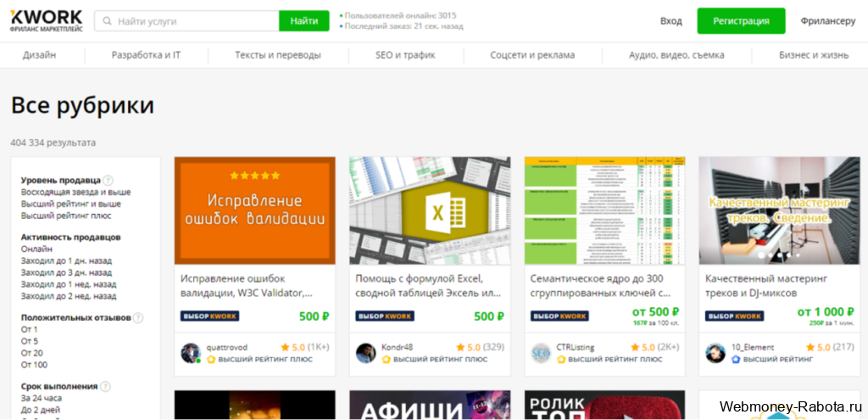Open green semantic core spreadsheet thumbnail
The height and width of the screenshot is (420, 868).
[x=604, y=210]
